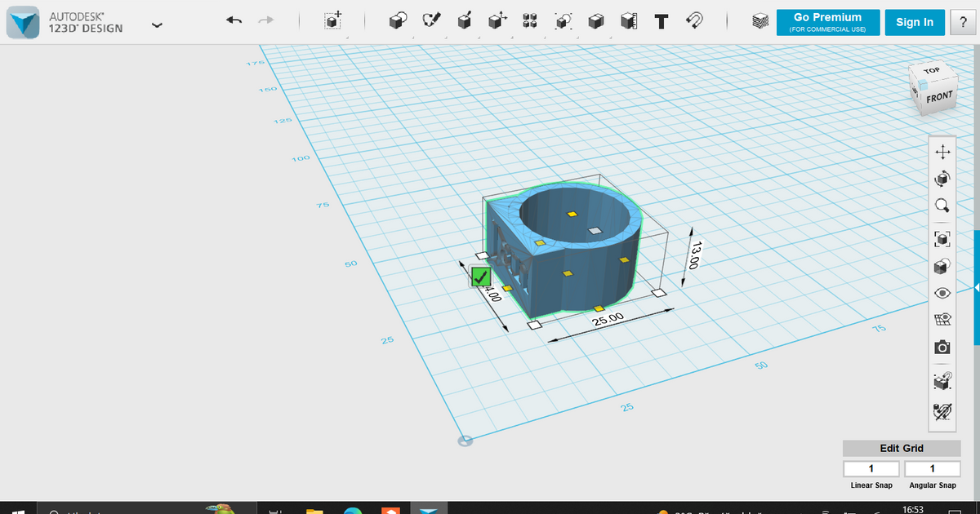Click the Fit to view icon

click(x=942, y=238)
